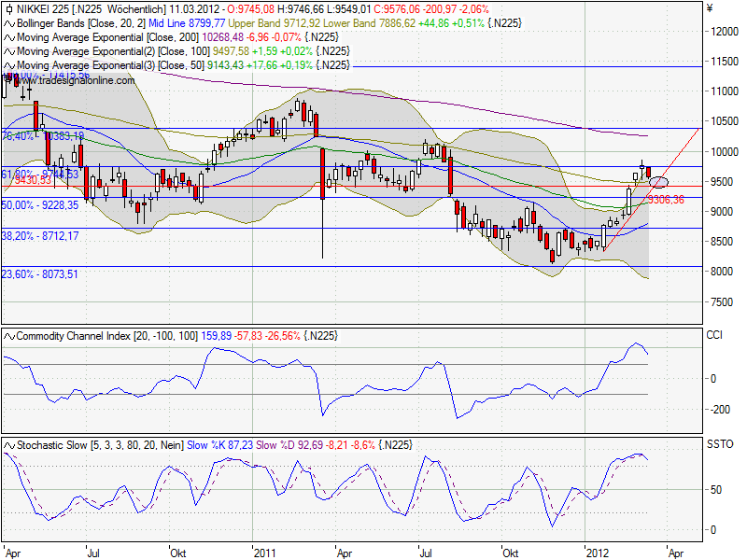Select the Commodity Channel Index [20, -100, 100] label
Screen dimensions: 747x560
(107, 336)
